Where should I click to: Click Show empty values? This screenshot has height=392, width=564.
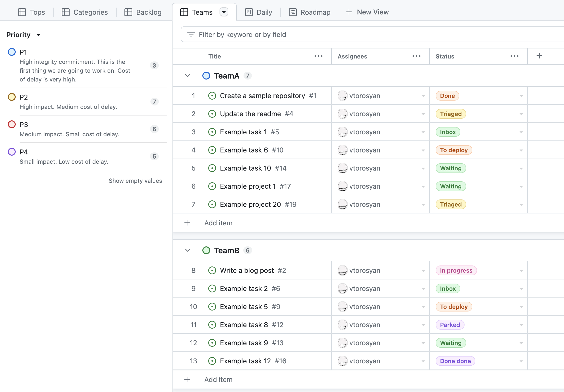pos(135,181)
